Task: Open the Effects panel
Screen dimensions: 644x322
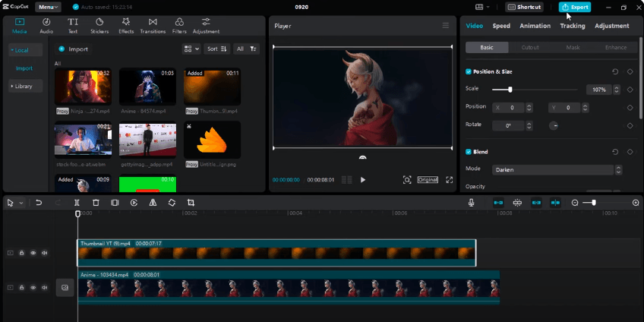Action: tap(126, 26)
